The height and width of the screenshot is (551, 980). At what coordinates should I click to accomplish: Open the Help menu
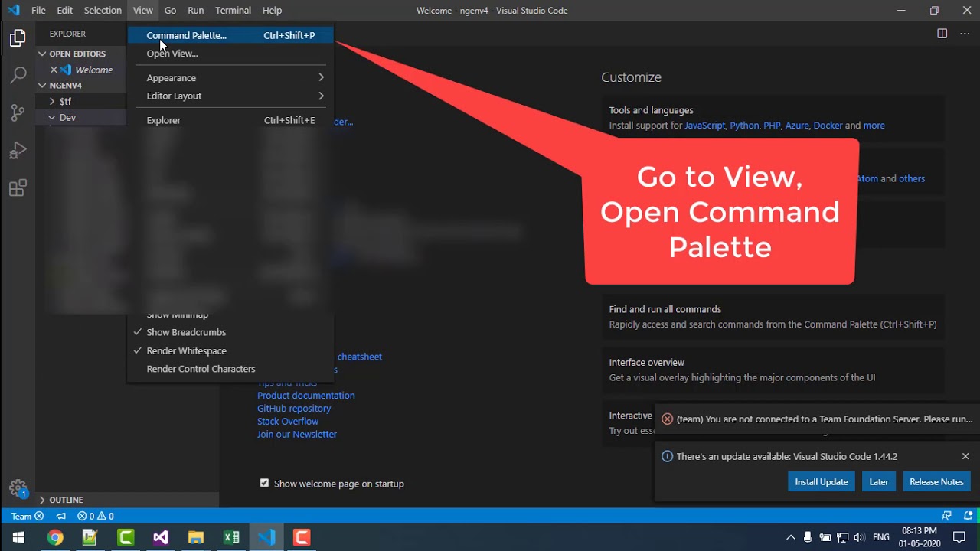(x=272, y=10)
